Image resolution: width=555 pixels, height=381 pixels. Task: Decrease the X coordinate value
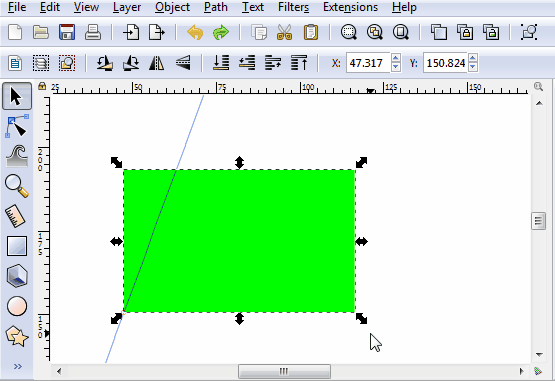(396, 67)
